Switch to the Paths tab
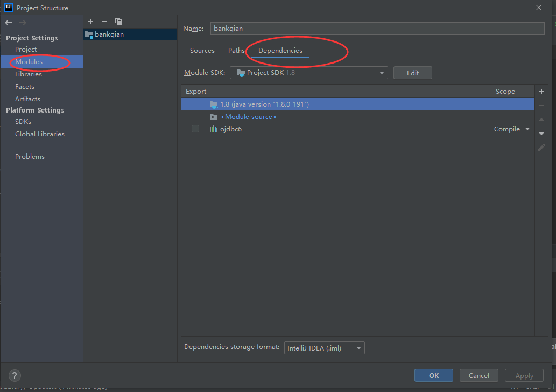 (236, 51)
